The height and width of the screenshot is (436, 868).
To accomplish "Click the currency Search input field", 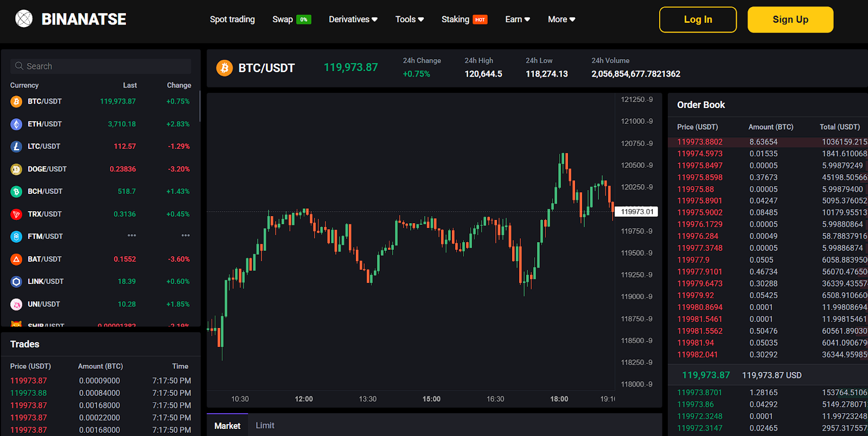I will 101,66.
